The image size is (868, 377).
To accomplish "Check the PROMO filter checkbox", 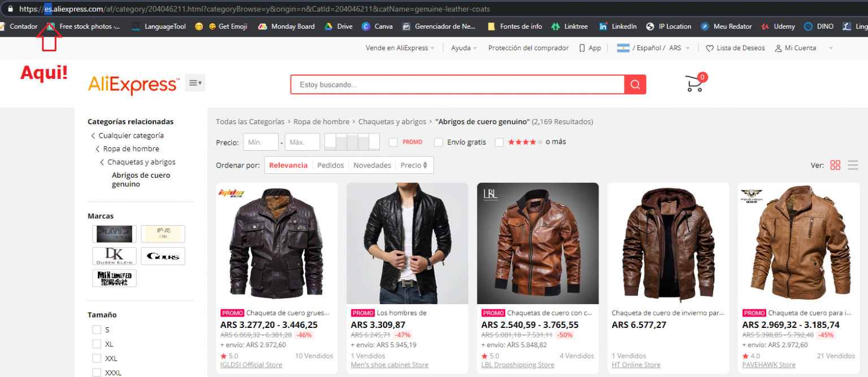I will click(x=393, y=142).
